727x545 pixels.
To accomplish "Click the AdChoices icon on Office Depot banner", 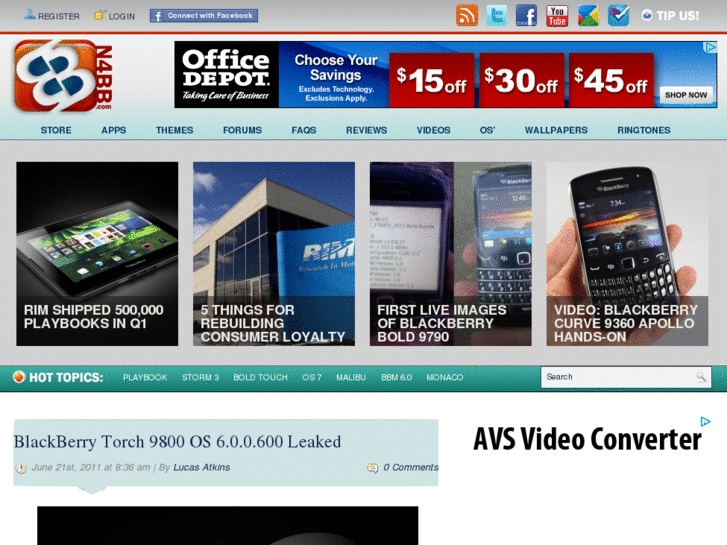I will (x=710, y=47).
